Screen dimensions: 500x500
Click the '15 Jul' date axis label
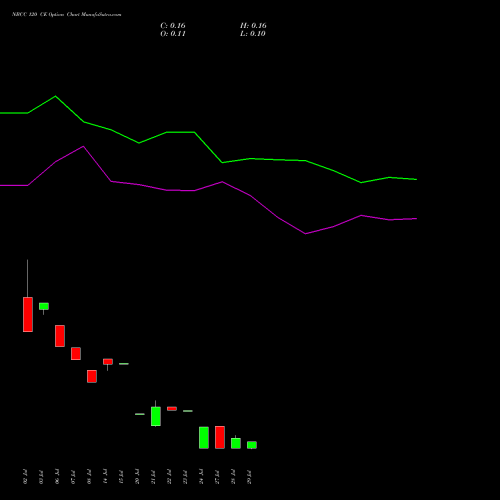[x=121, y=477]
